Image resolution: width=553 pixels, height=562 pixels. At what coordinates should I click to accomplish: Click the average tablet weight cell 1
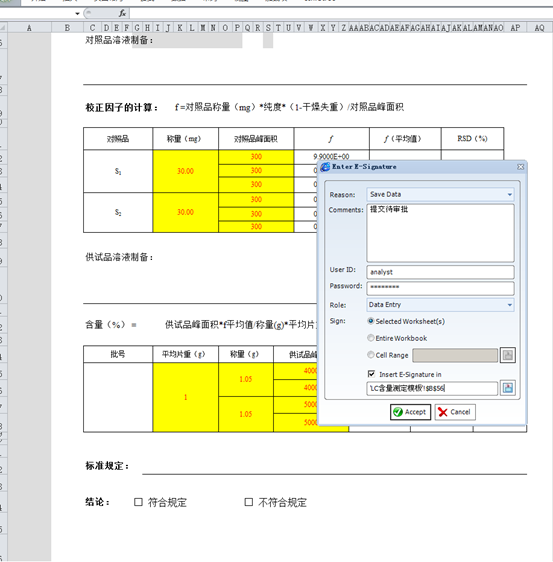tap(185, 397)
